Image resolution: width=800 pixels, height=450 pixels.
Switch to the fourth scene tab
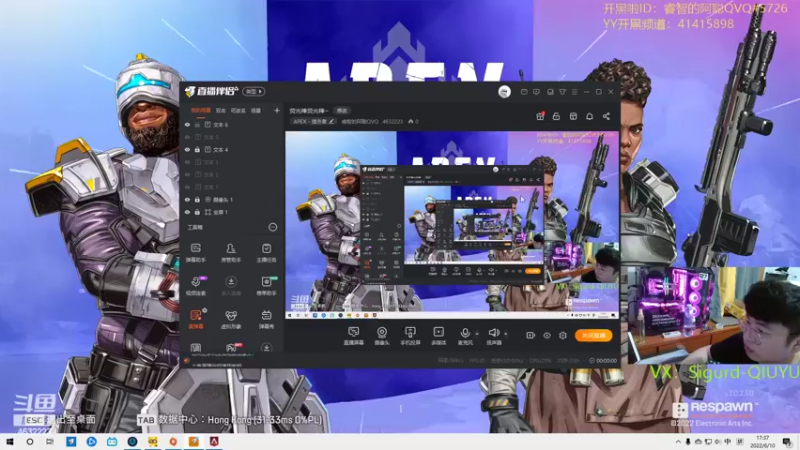pyautogui.click(x=256, y=110)
